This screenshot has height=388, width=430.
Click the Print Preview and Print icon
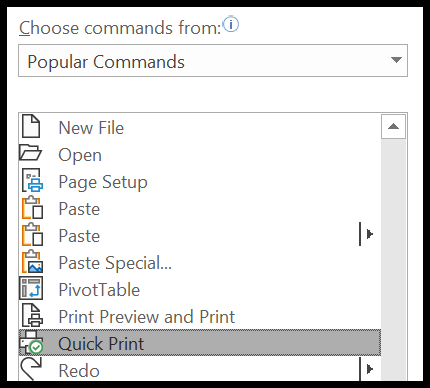pyautogui.click(x=32, y=315)
